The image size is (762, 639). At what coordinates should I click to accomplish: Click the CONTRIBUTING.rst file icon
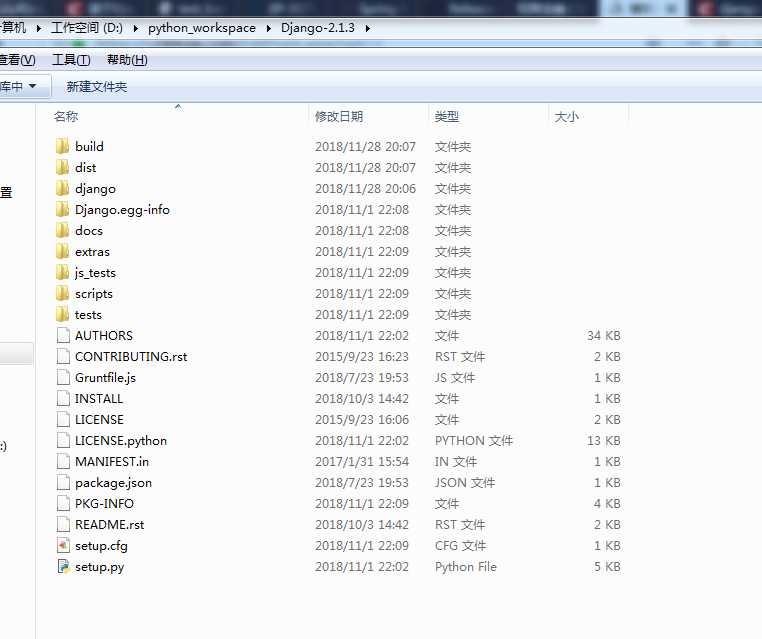point(63,356)
